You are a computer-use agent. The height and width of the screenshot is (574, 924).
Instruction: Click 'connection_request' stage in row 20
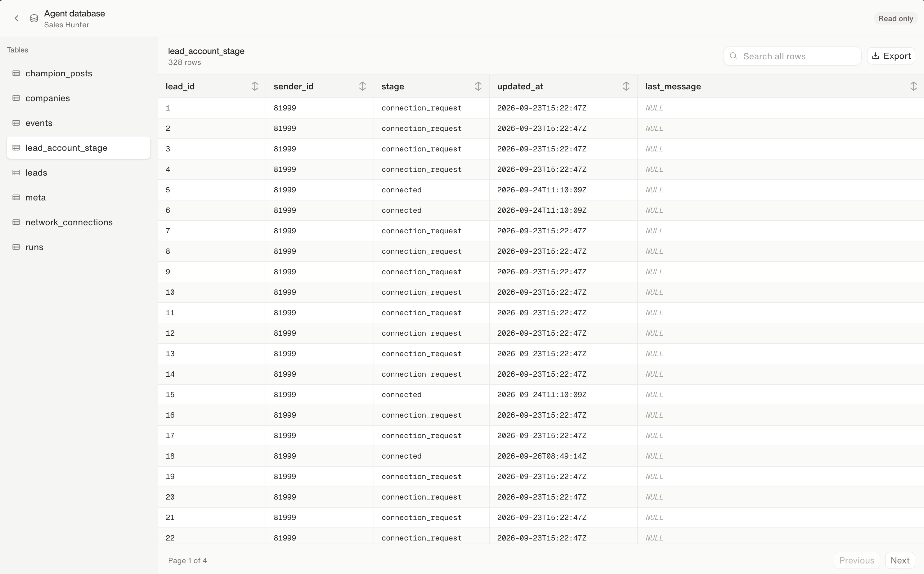click(421, 497)
